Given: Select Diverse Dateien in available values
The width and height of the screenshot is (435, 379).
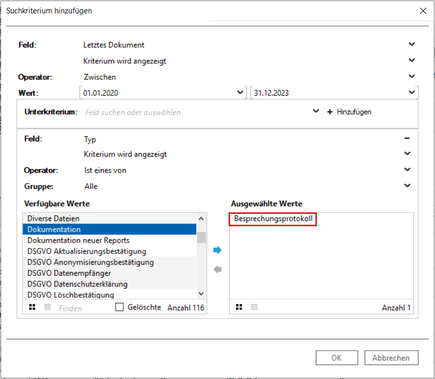Looking at the screenshot, I should coord(110,218).
